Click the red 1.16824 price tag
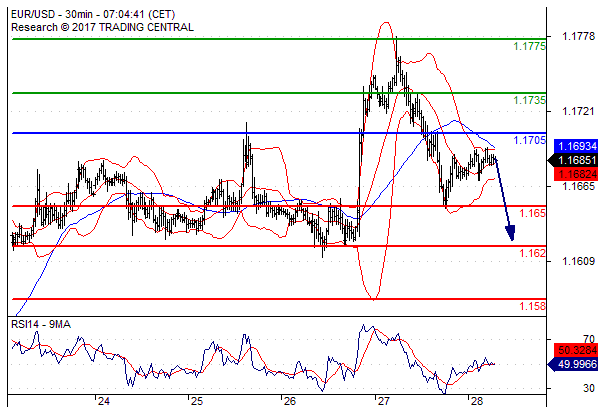 576,174
